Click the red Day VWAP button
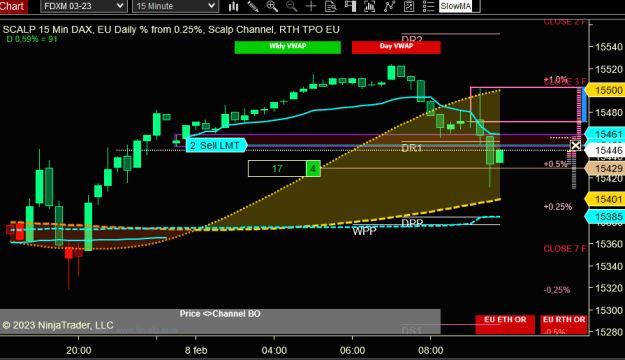This screenshot has height=360, width=625. pos(396,47)
